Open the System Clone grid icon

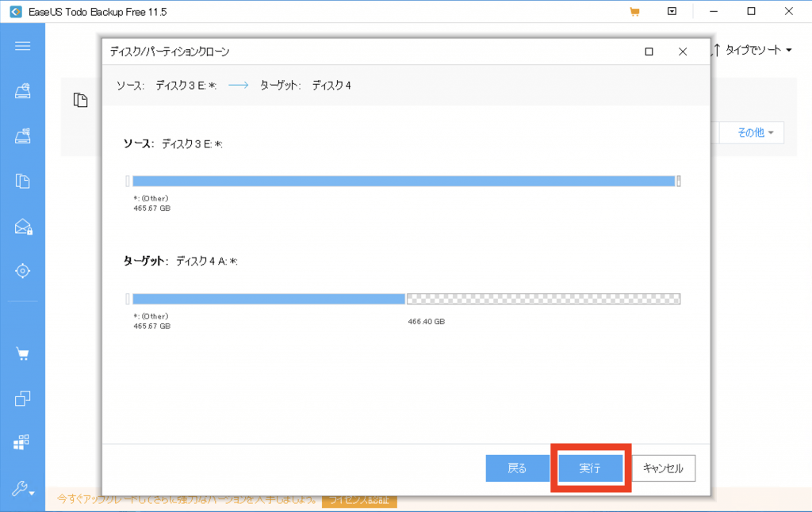(22, 441)
